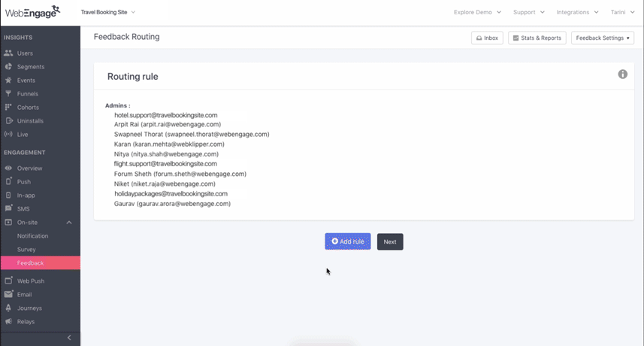Click the Routing rule heading
Viewport: 644px width, 346px height.
click(133, 77)
